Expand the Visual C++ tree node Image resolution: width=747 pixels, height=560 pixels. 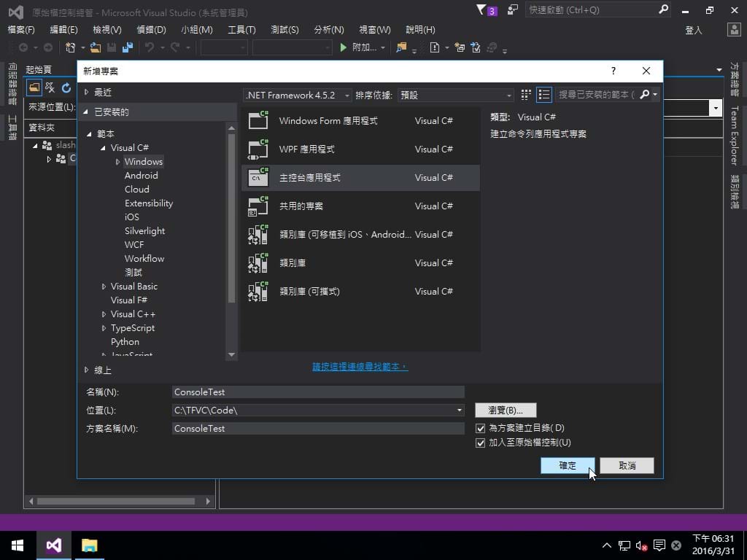point(104,314)
